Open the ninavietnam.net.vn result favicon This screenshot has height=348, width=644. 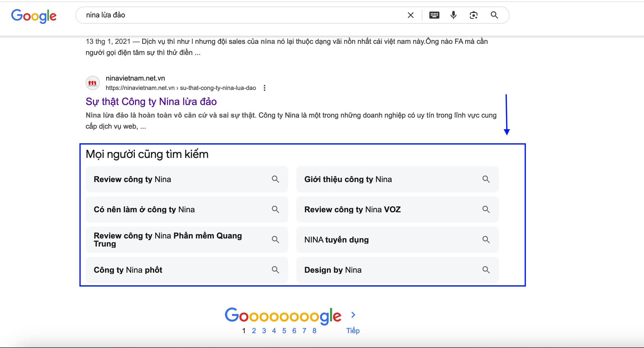[93, 83]
